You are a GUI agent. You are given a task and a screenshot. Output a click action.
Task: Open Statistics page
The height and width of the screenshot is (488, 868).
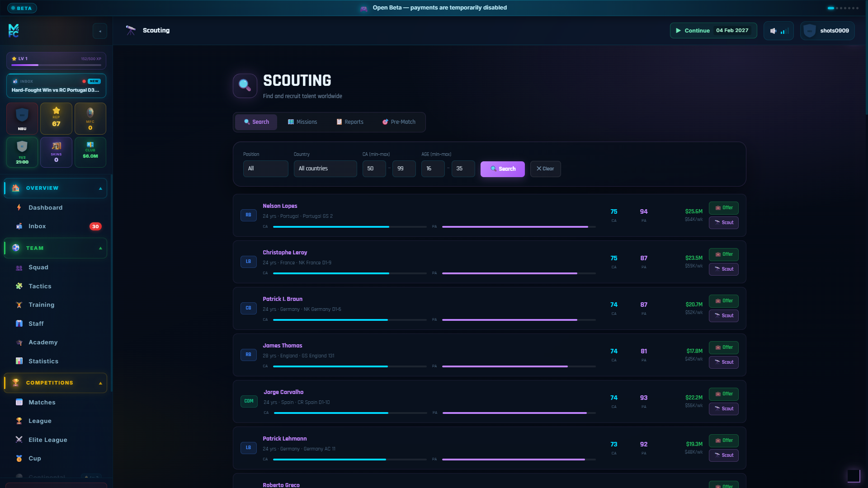[x=55, y=361]
